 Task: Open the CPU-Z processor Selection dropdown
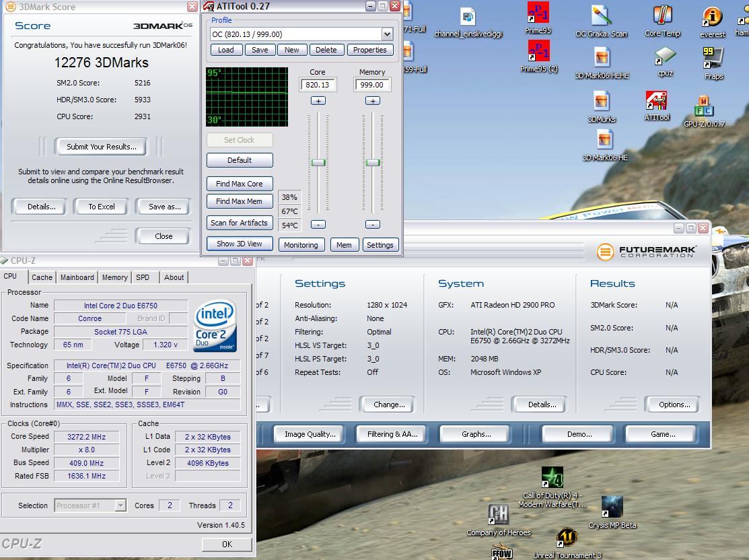120,505
